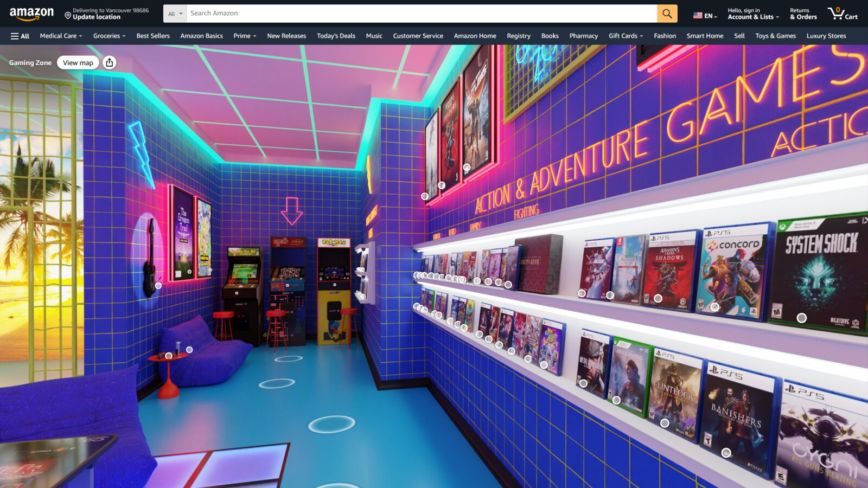This screenshot has width=868, height=488.
Task: Click the red side table hotspot
Action: [x=169, y=356]
